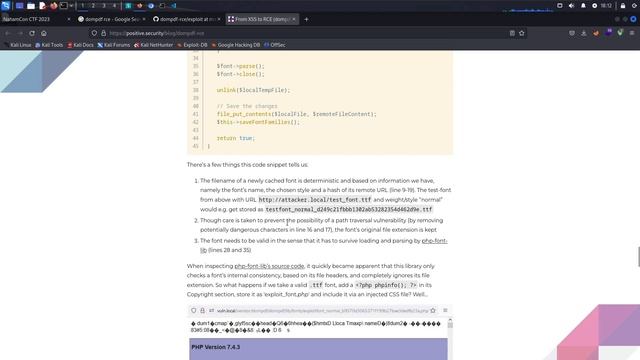Show site security padlock information
Screen dimensions: 640x360
[103, 33]
